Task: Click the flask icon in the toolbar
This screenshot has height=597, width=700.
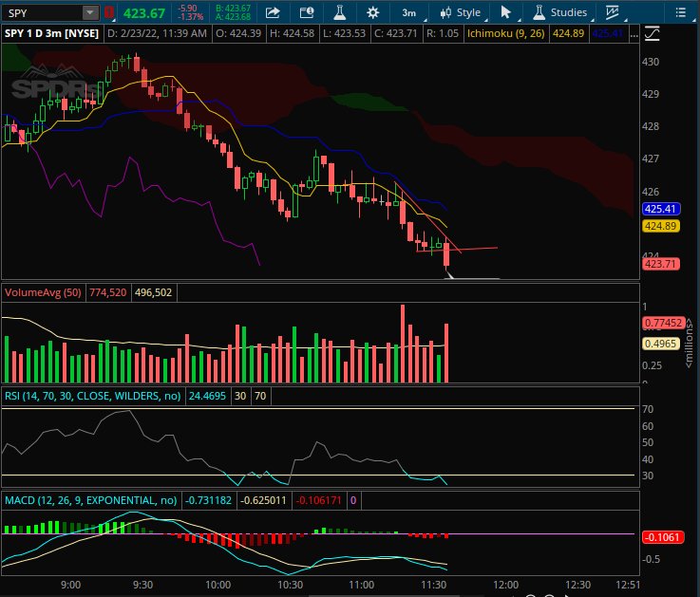Action: [x=340, y=12]
